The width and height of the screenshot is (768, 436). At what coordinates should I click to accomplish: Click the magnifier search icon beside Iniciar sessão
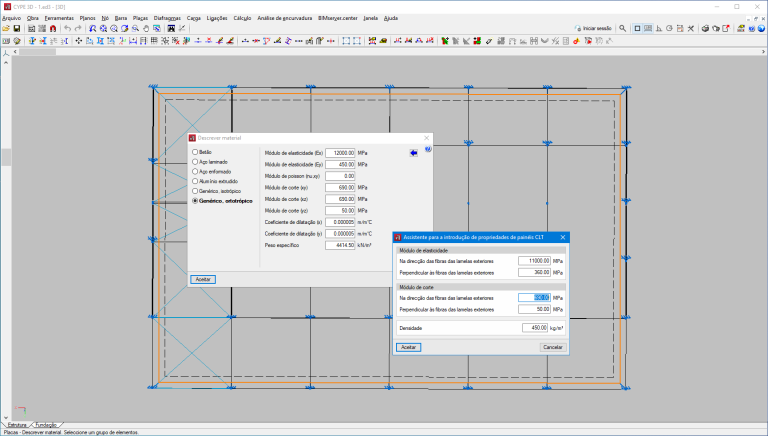pos(623,29)
